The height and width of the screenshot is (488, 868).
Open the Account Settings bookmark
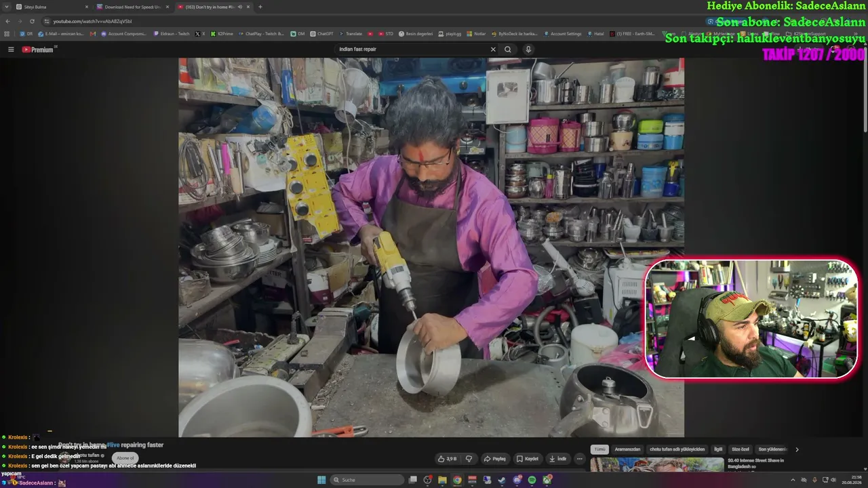(x=562, y=33)
